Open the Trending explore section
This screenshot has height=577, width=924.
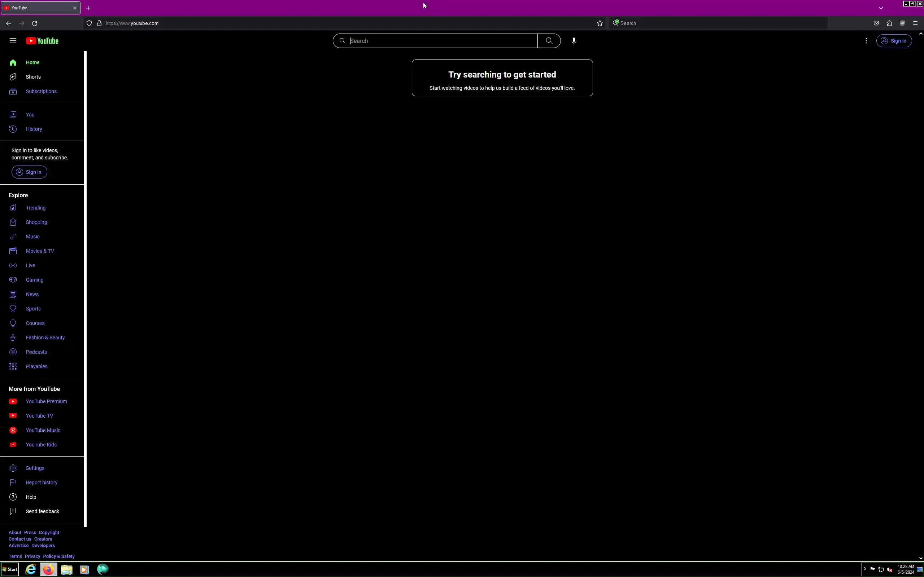click(35, 208)
